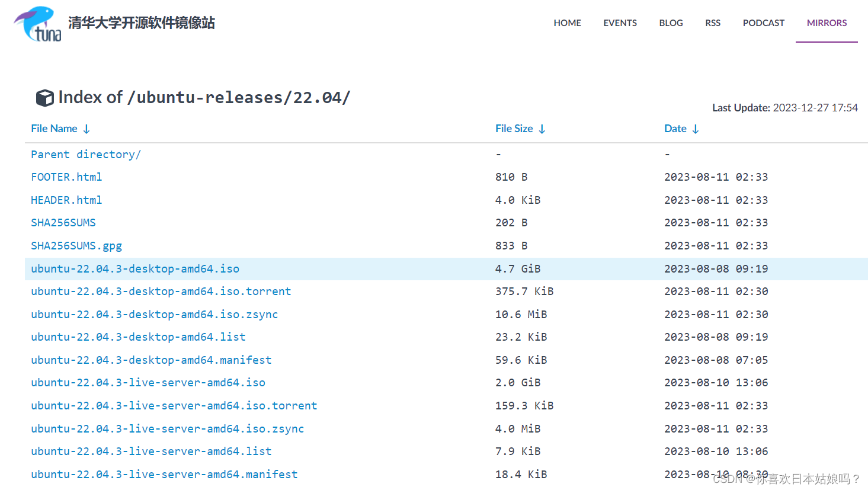Image resolution: width=868 pixels, height=490 pixels.
Task: Click the 202 B size value
Action: (511, 223)
